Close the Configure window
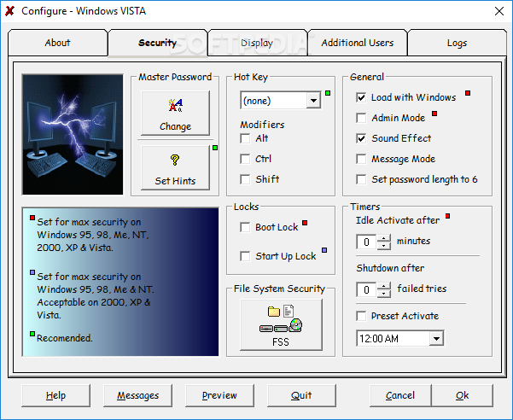The height and width of the screenshot is (420, 513). (x=499, y=11)
